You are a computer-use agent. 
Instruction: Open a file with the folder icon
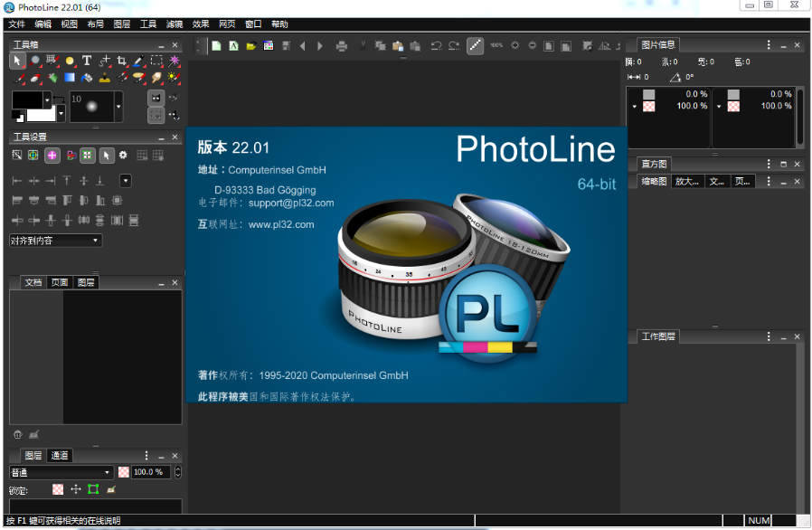click(250, 45)
